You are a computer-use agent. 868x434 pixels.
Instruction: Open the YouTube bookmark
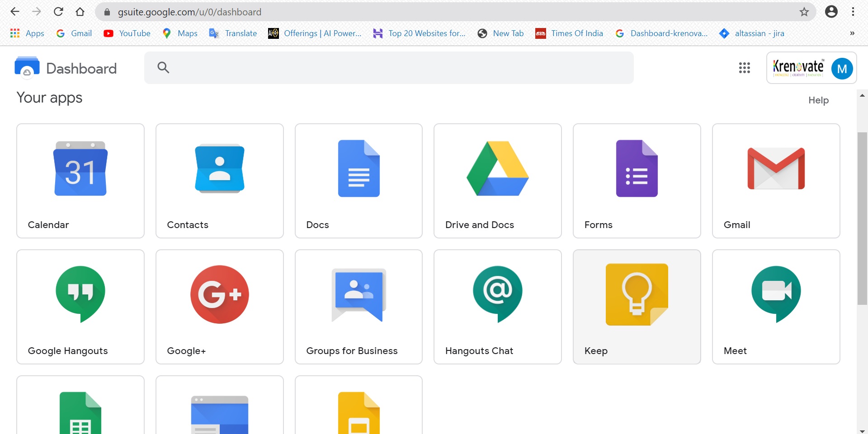click(127, 33)
